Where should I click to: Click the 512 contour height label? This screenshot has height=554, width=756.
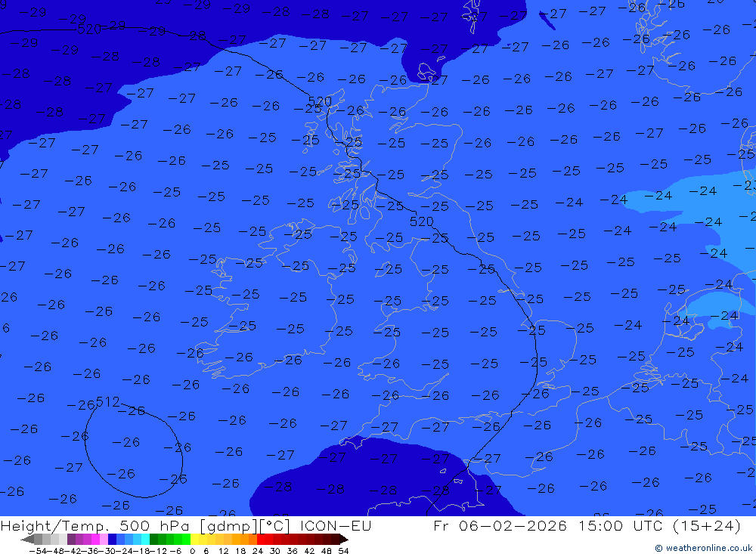tap(108, 401)
